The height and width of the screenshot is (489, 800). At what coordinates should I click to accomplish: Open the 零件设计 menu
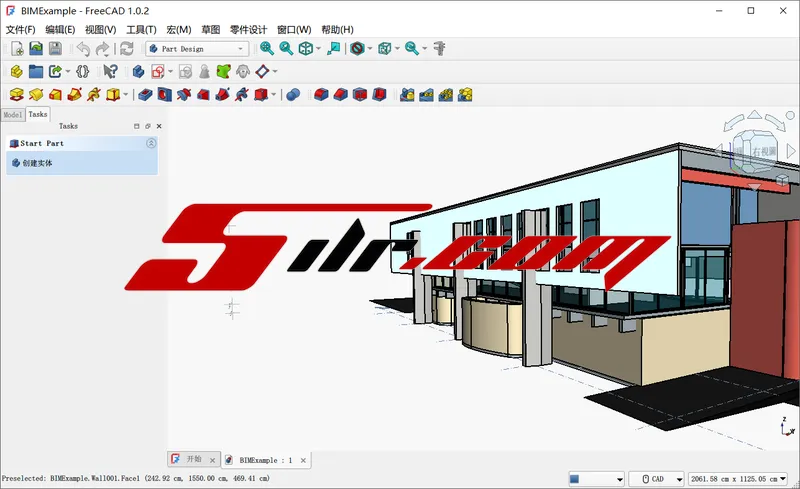pos(248,30)
